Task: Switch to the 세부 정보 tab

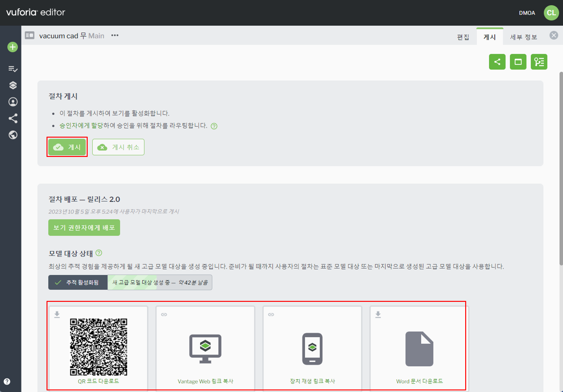Action: click(523, 37)
